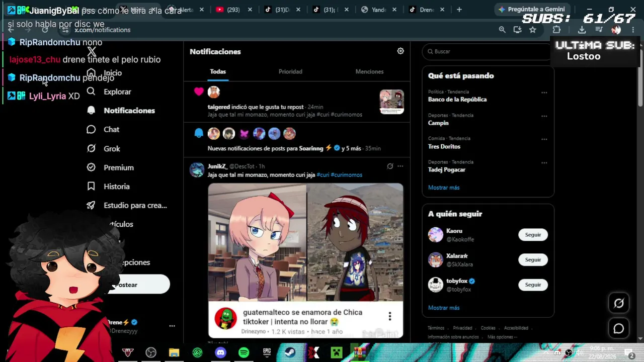The image size is (644, 362).
Task: Open more options for Campin trend
Action: coord(544,116)
